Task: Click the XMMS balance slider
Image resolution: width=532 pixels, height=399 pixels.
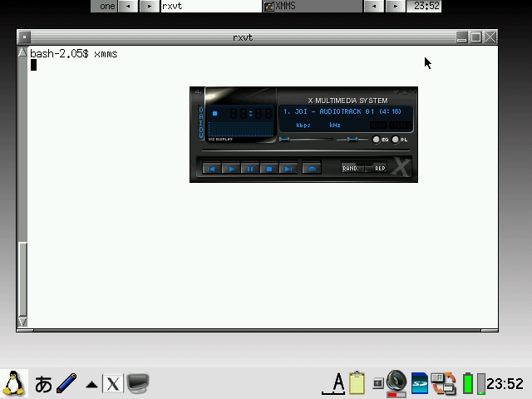Action: click(353, 140)
